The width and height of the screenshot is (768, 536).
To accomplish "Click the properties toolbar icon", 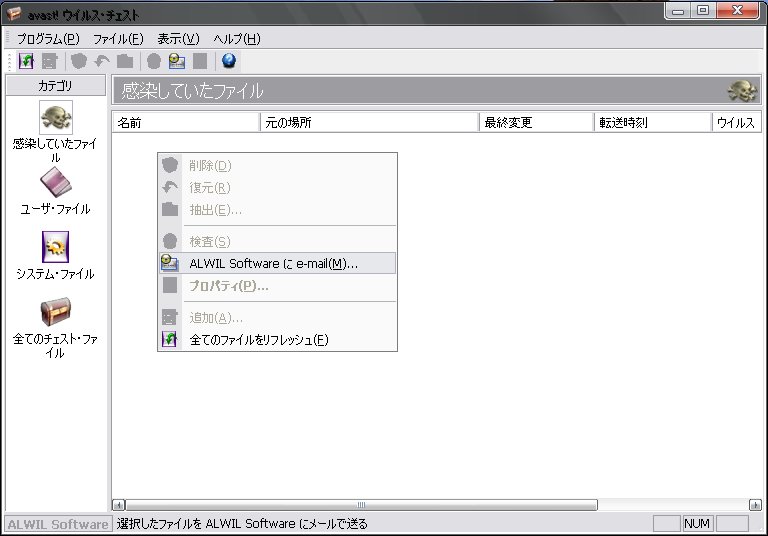I will tap(200, 61).
